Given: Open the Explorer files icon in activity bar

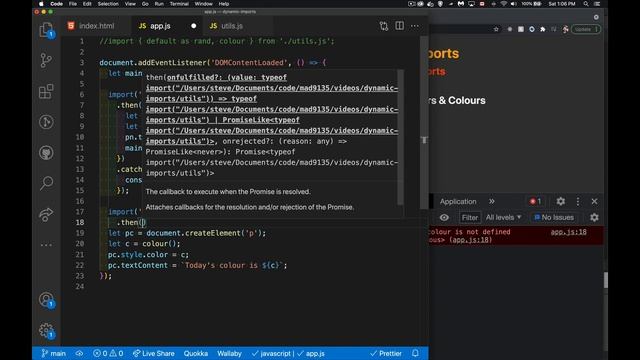Looking at the screenshot, I should (x=46, y=31).
